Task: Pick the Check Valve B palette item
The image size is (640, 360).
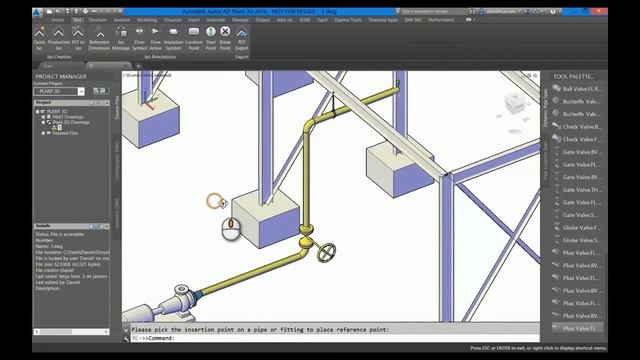Action: click(577, 127)
